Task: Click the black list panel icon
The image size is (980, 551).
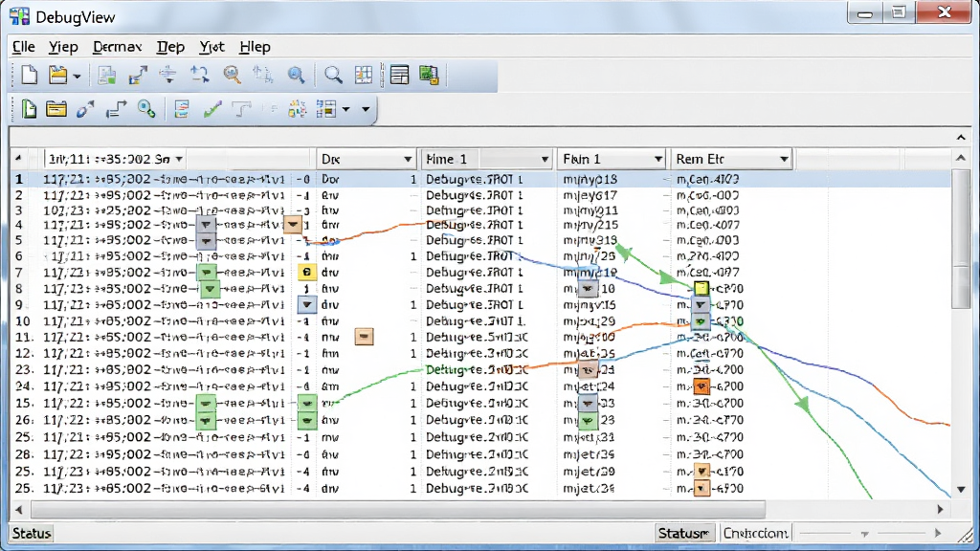Action: (x=399, y=75)
